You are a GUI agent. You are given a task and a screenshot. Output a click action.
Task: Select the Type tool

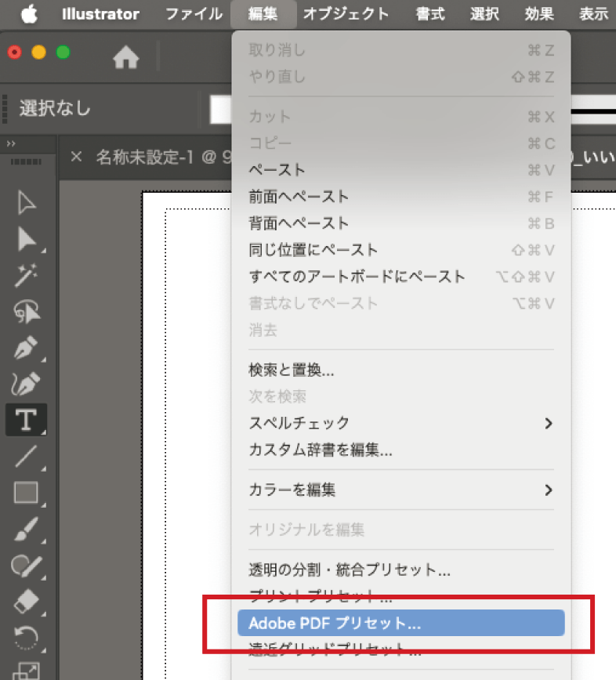pyautogui.click(x=26, y=420)
